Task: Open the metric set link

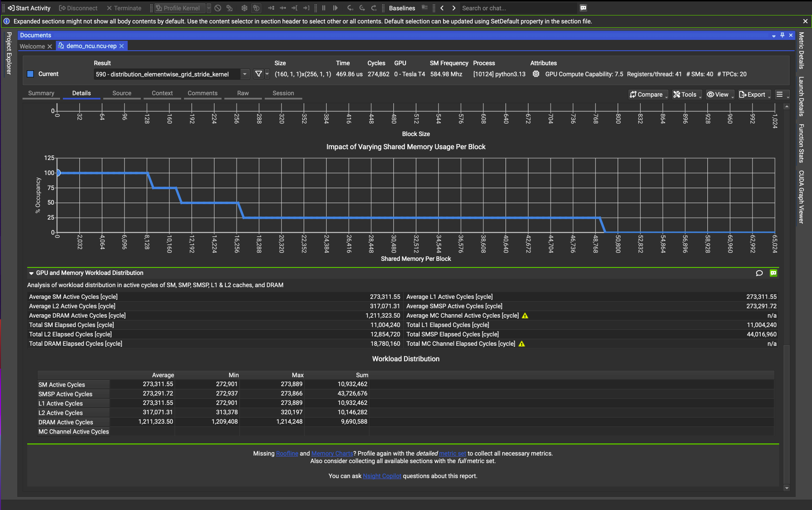Action: (453, 454)
